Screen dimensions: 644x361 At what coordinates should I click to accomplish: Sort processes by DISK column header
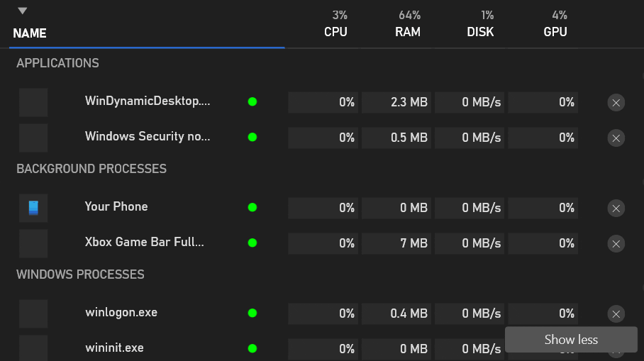point(480,32)
